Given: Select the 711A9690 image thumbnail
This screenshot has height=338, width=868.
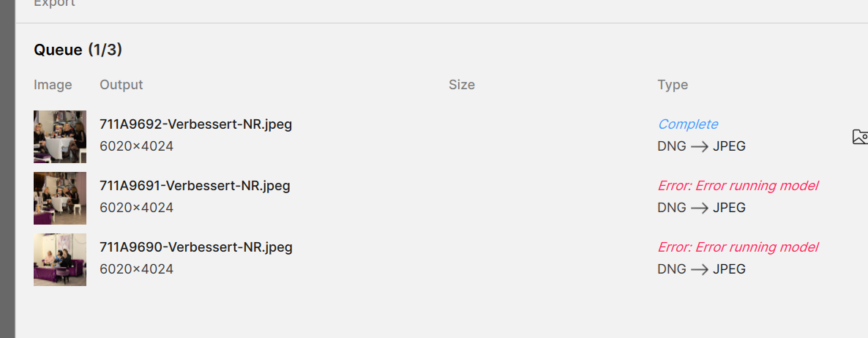Looking at the screenshot, I should click(x=60, y=260).
